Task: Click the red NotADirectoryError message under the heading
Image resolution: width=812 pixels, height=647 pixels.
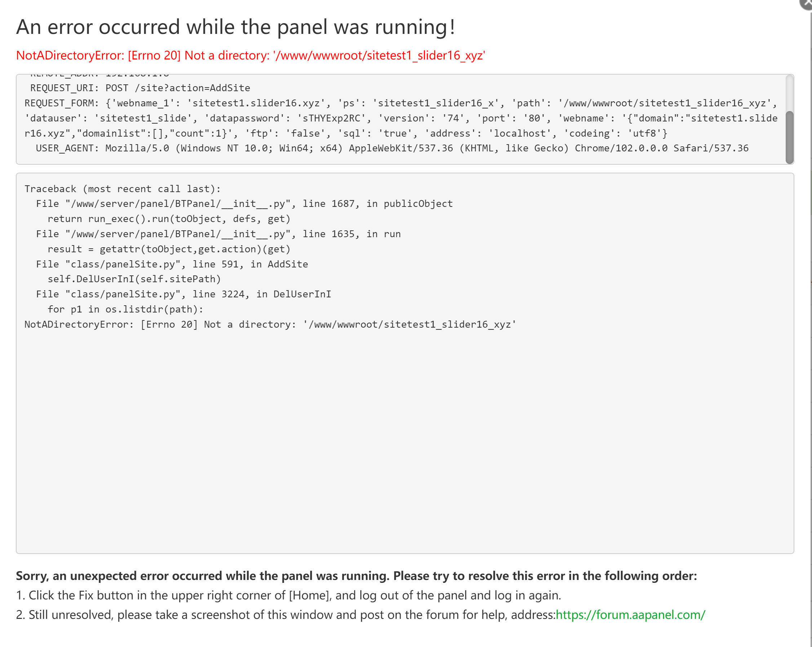Action: pos(250,56)
